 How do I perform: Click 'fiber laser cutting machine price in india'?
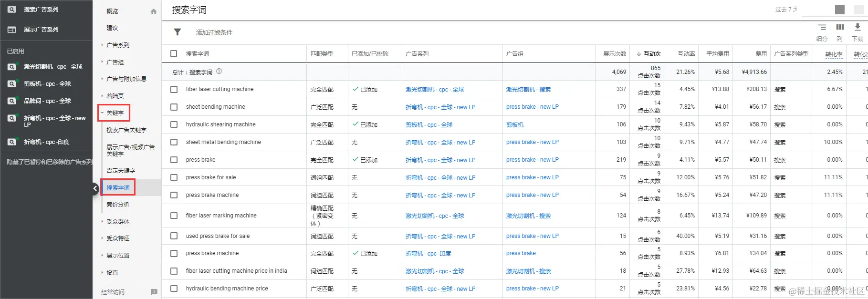click(x=237, y=271)
